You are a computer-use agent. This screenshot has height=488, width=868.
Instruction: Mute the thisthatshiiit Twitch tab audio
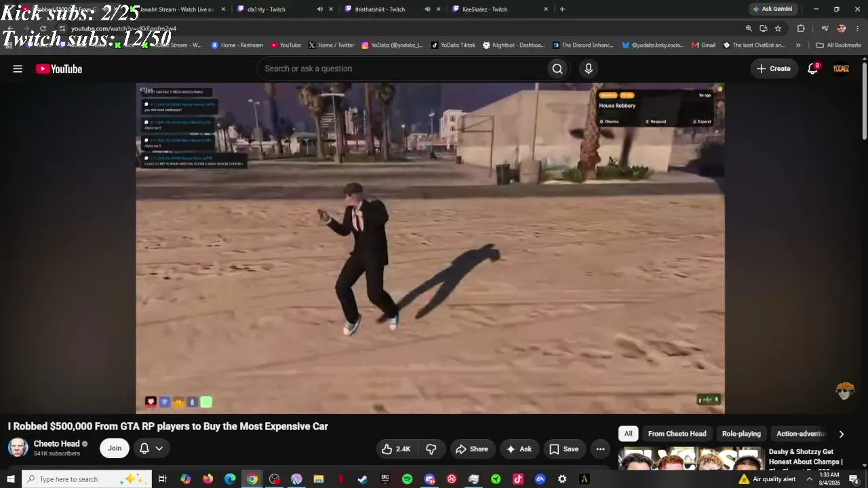[x=427, y=9]
